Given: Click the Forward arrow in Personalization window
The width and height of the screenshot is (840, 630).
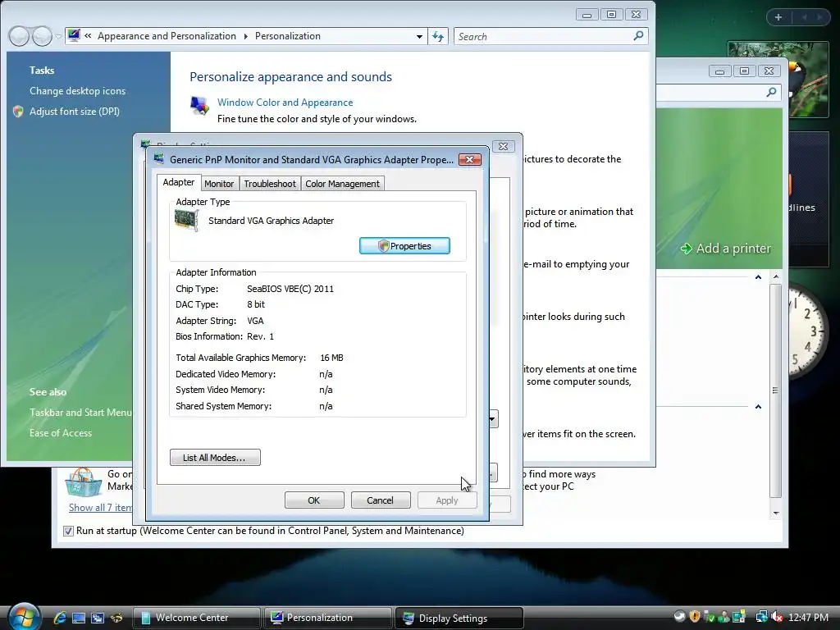Looking at the screenshot, I should coord(42,36).
